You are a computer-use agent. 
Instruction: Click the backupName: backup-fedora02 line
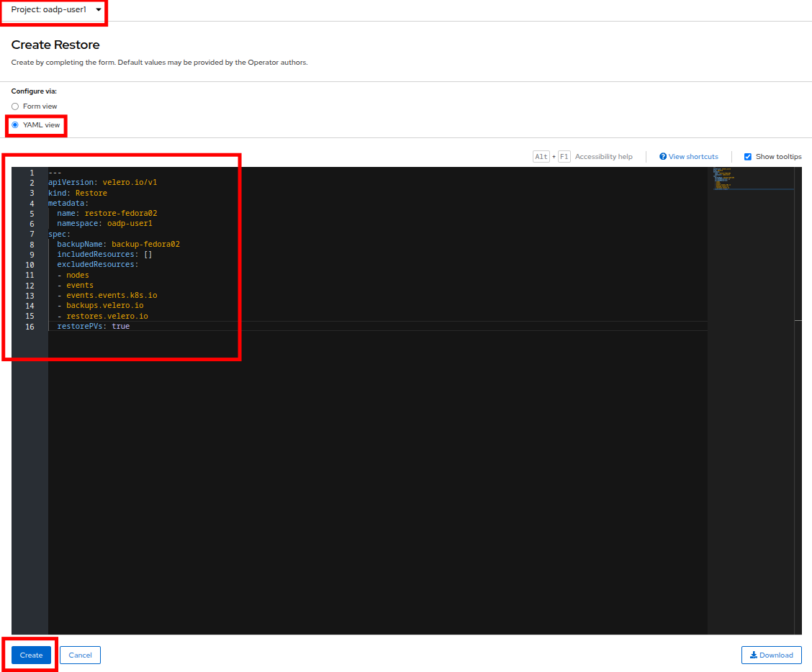pos(118,245)
